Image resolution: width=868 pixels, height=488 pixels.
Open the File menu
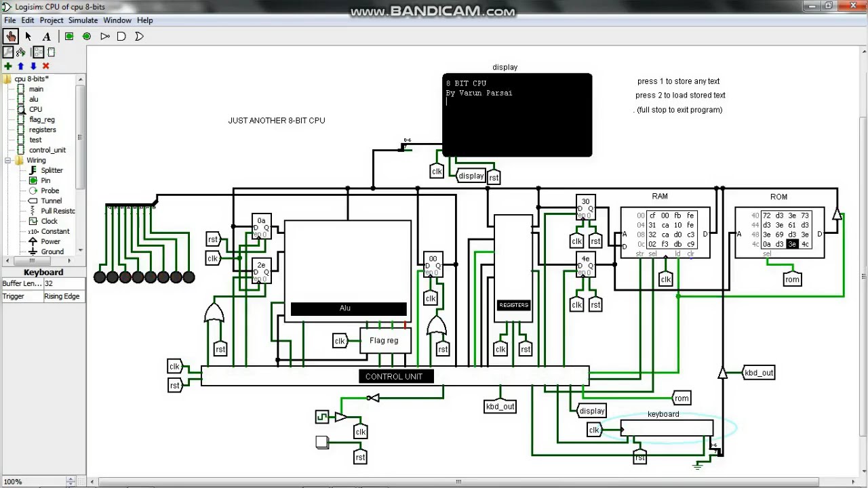(10, 20)
